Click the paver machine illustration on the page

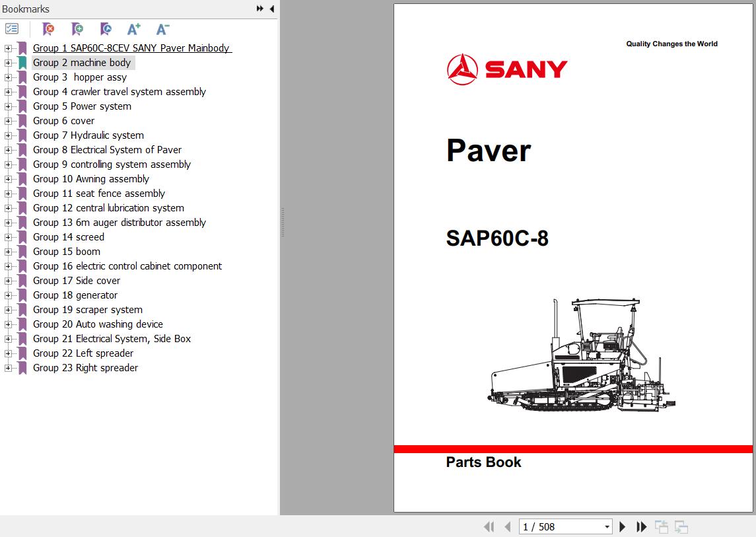582,355
